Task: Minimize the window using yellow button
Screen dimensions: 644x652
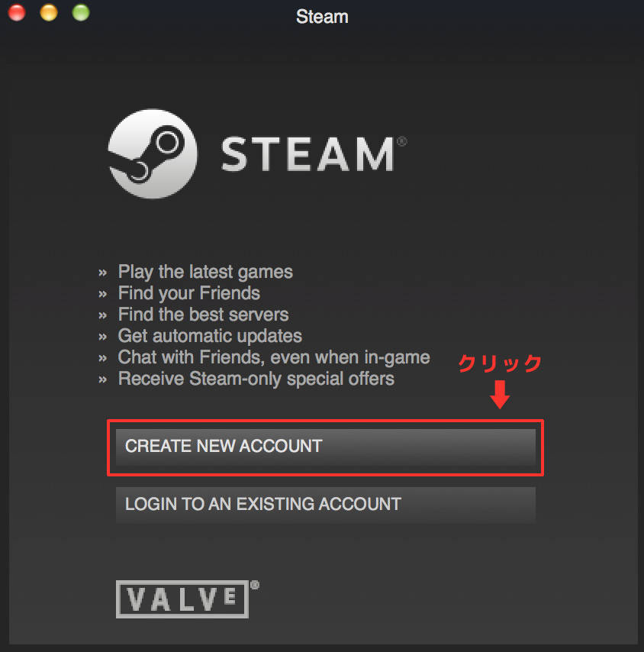Action: point(49,12)
